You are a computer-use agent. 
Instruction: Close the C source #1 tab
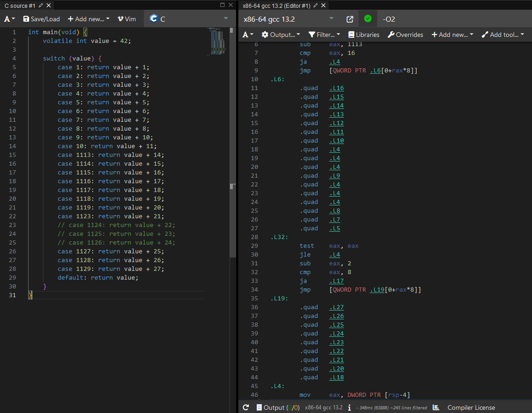tap(49, 6)
